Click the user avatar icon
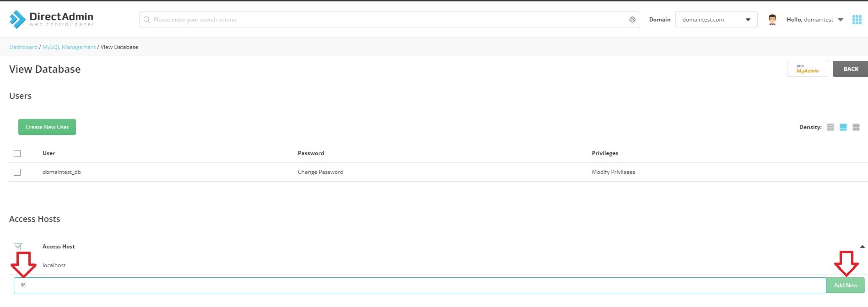 pos(772,20)
